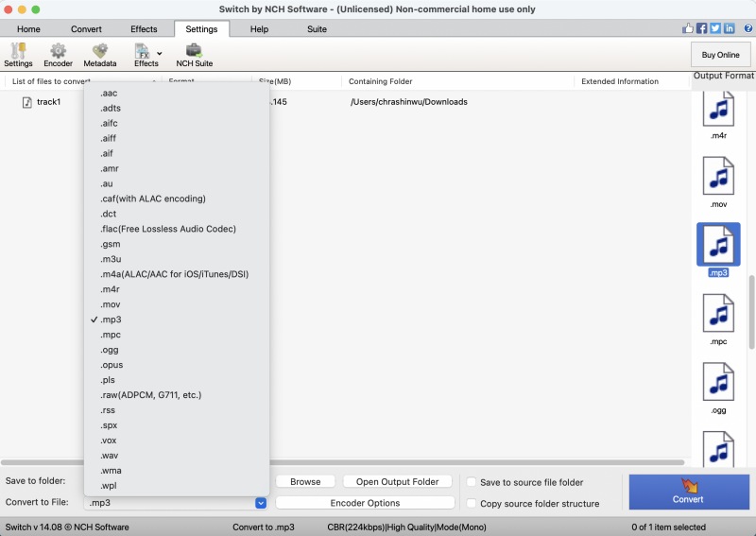
Task: Open the Encoder gear icon
Action: coord(58,55)
